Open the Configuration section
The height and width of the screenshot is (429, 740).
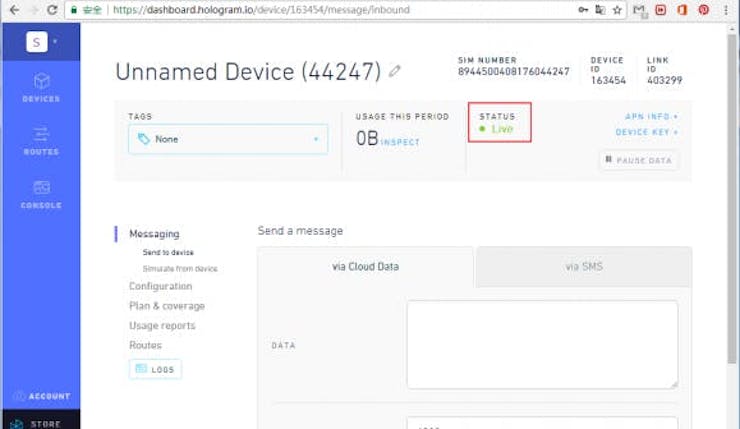tap(160, 286)
